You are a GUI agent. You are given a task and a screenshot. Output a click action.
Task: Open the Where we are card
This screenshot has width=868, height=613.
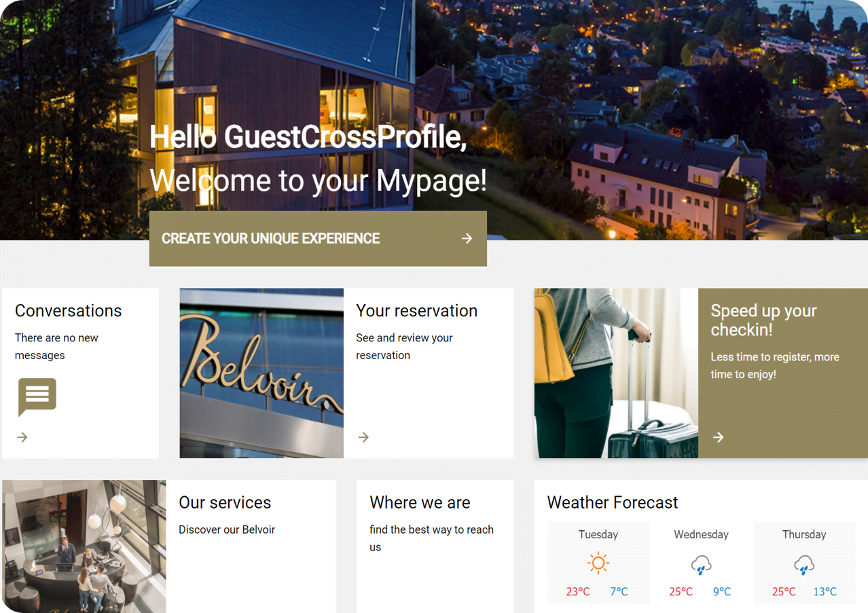tap(435, 546)
